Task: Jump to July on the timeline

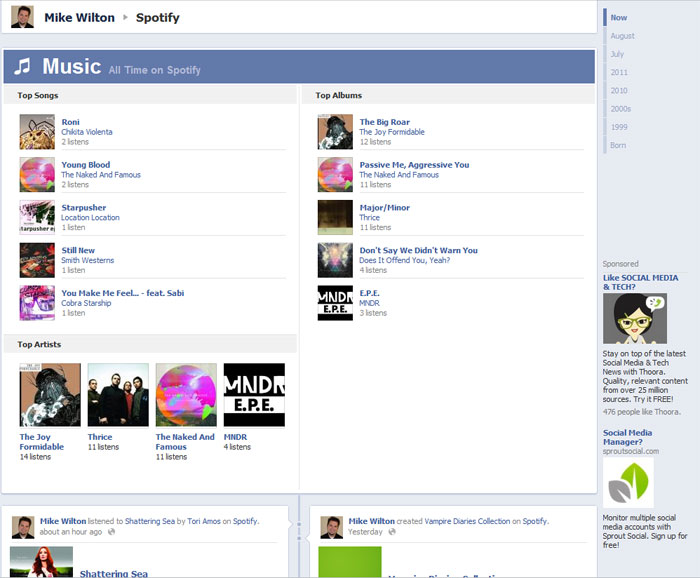Action: tap(617, 54)
